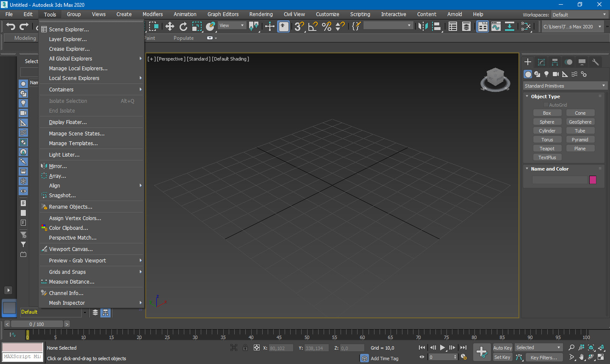Image resolution: width=610 pixels, height=364 pixels.
Task: Click the magenta object color swatch
Action: point(593,180)
